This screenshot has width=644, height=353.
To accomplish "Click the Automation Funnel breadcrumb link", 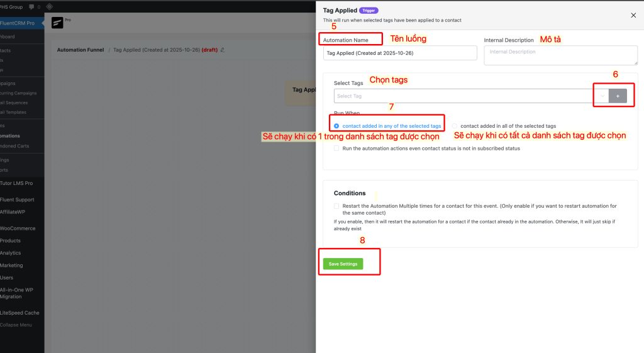I will pyautogui.click(x=80, y=50).
